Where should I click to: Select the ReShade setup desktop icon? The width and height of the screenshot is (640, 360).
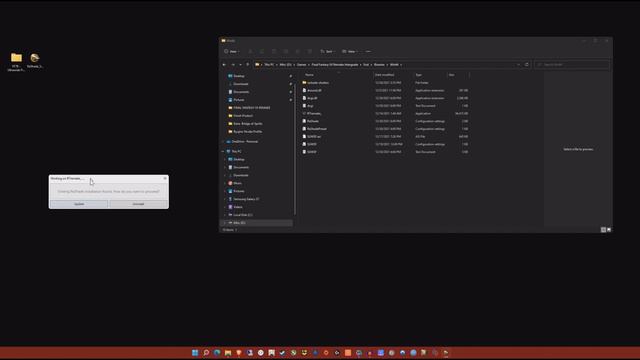point(35,60)
